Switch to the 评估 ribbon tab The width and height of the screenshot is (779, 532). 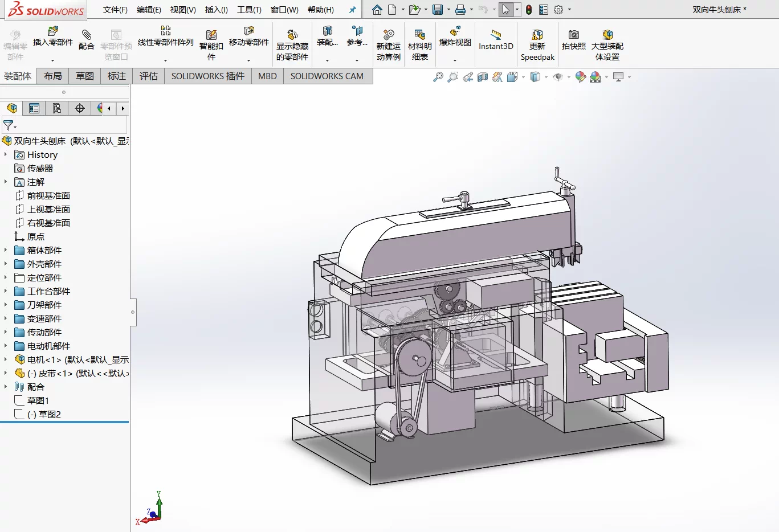click(149, 76)
